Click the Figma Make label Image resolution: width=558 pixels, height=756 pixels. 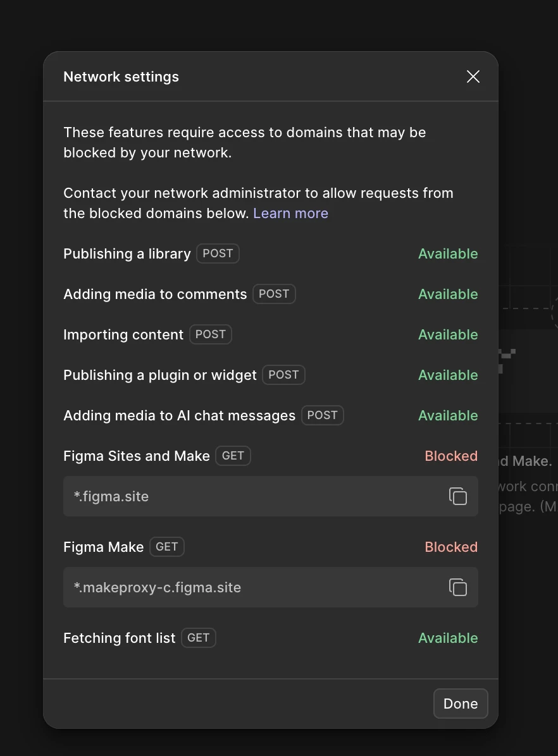[x=103, y=547]
